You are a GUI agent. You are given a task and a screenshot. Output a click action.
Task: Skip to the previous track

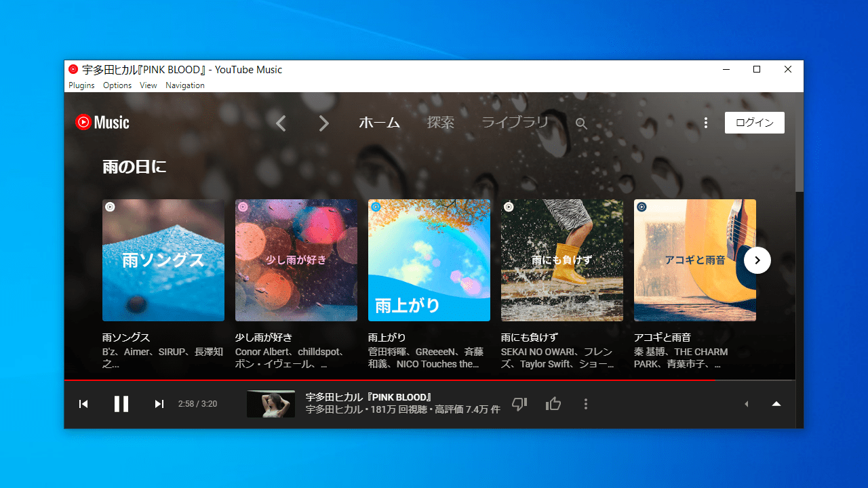[x=83, y=404]
